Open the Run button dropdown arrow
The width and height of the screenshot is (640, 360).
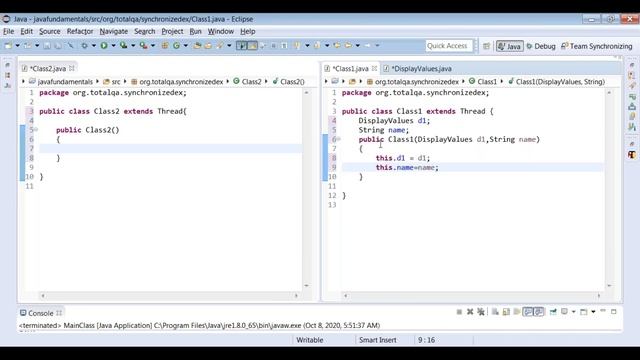point(113,46)
